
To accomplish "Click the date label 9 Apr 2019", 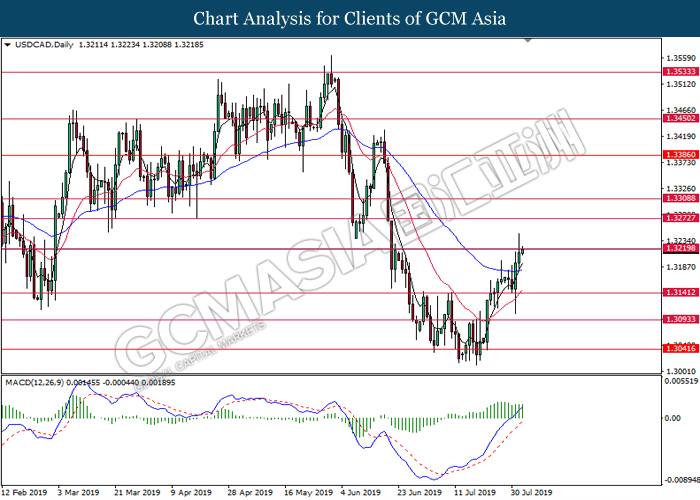I will click(x=194, y=492).
